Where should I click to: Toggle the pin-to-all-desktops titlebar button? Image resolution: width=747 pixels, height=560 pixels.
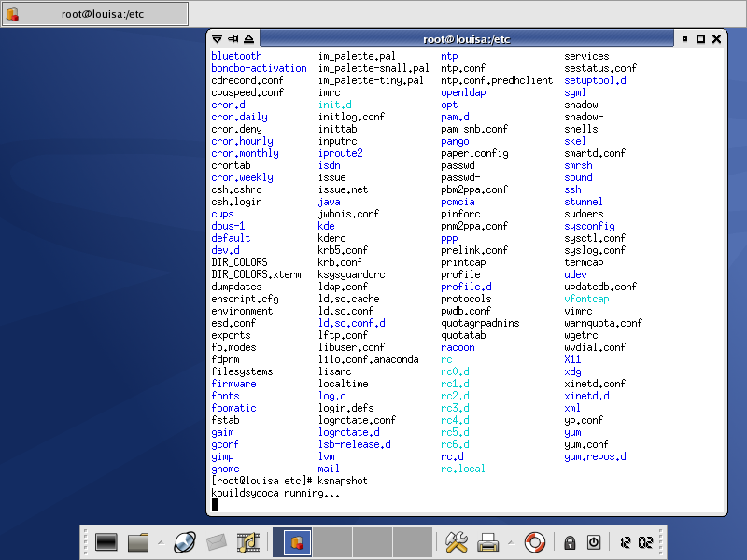(x=233, y=39)
